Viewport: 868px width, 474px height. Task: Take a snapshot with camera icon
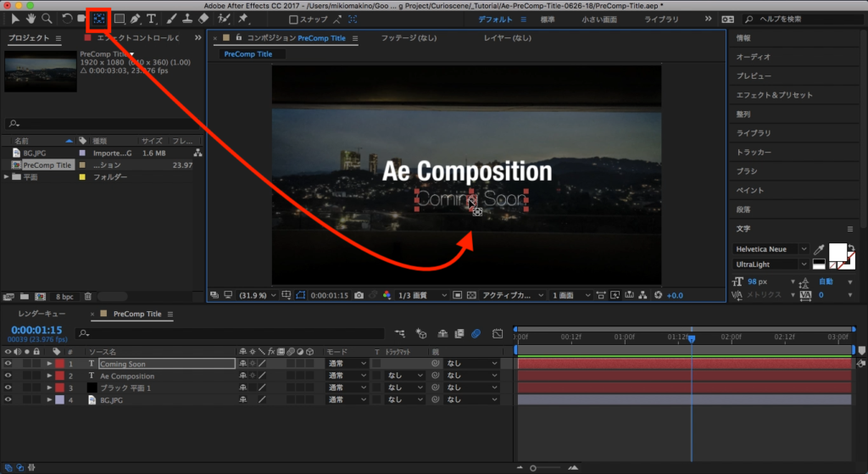(x=359, y=295)
